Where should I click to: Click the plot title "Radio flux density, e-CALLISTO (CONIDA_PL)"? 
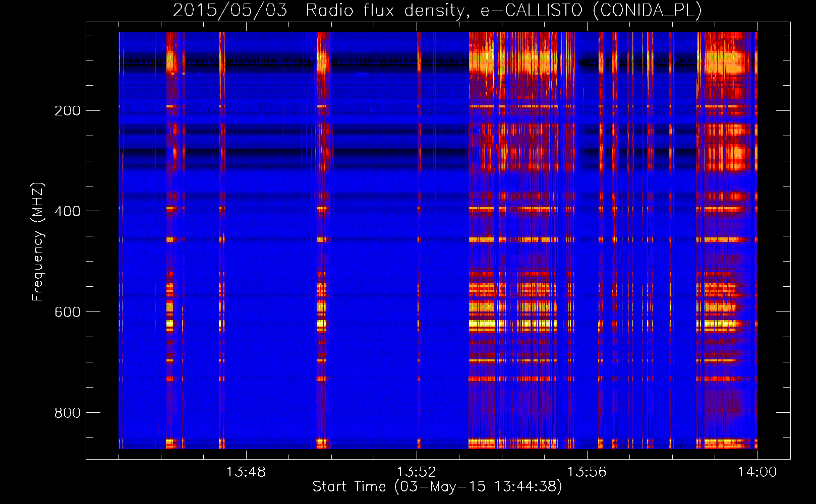[504, 10]
